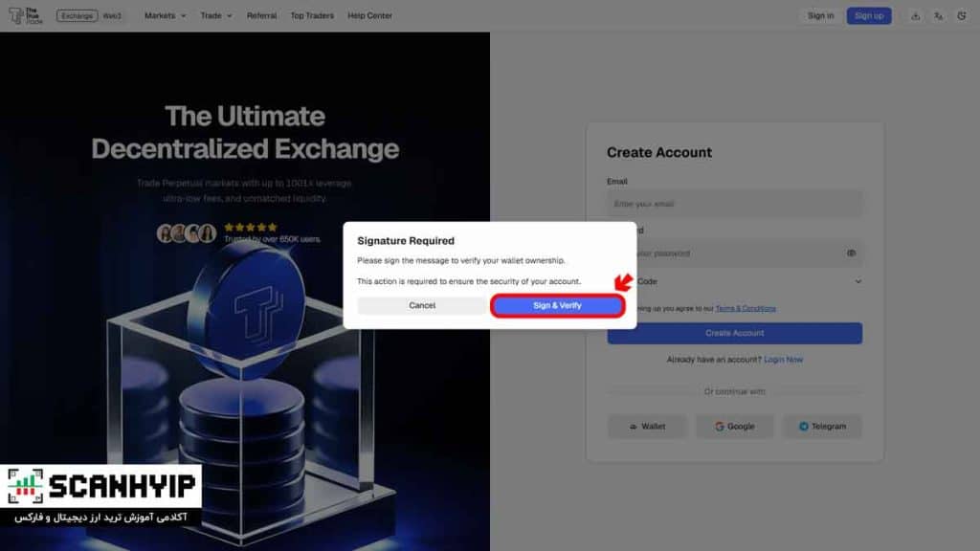This screenshot has height=551, width=980.
Task: Go to Top Traders
Action: tap(312, 15)
